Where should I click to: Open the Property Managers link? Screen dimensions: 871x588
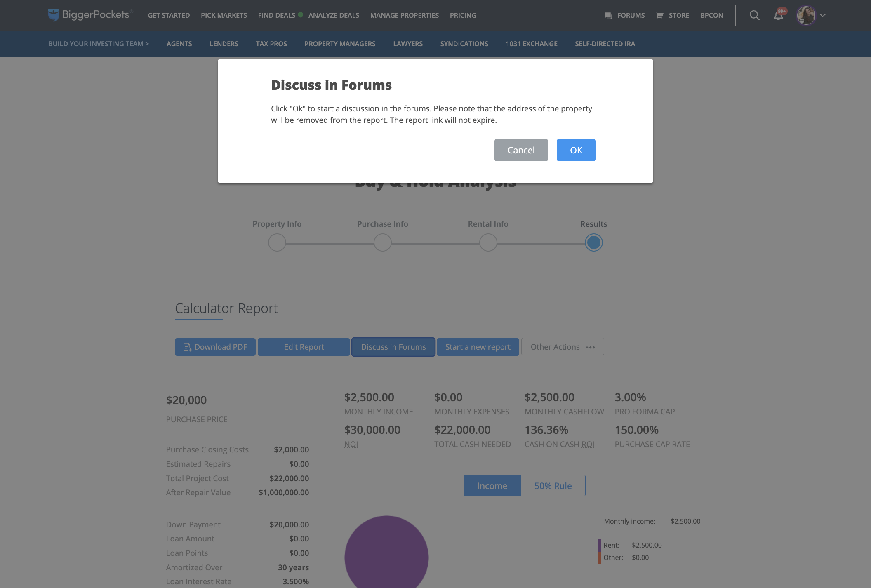point(340,44)
